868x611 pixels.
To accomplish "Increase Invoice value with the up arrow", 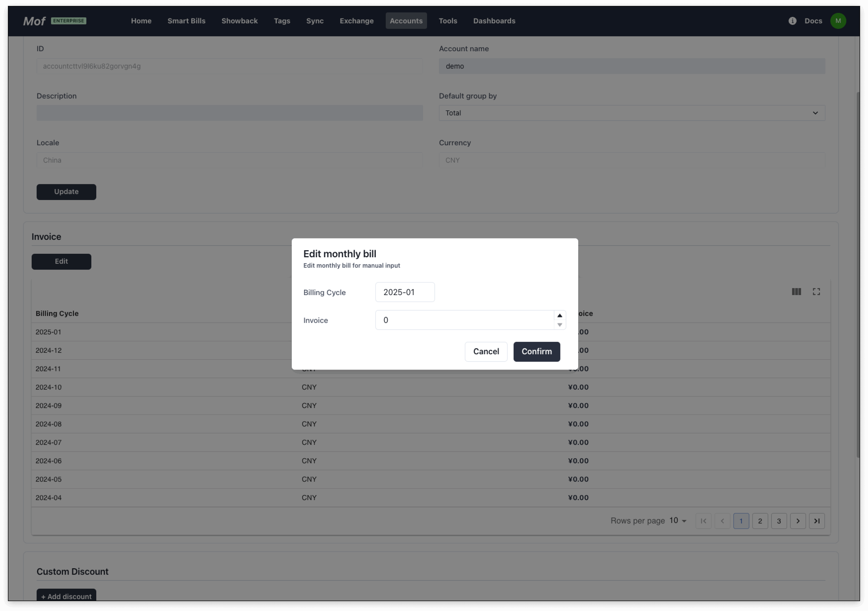I will [559, 315].
